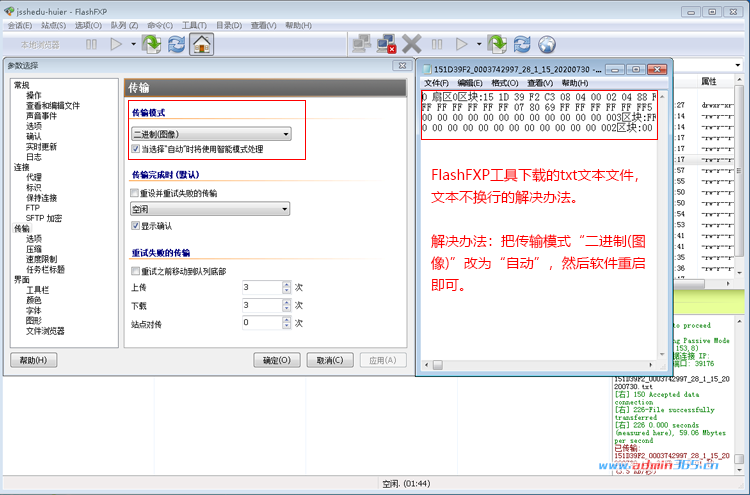
Task: Click the 上传 retry count field
Action: [262, 287]
